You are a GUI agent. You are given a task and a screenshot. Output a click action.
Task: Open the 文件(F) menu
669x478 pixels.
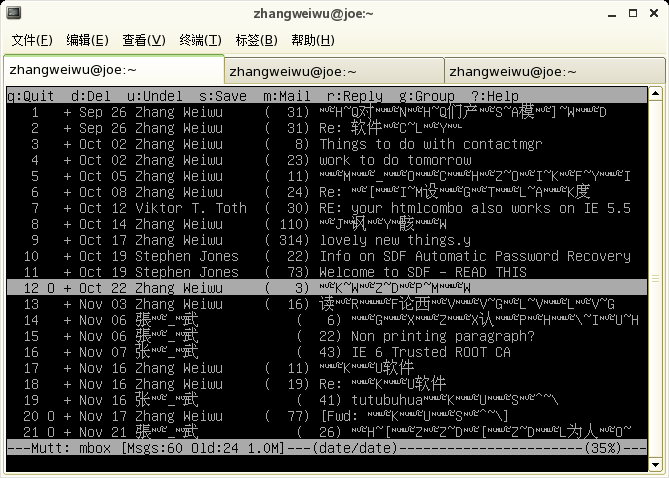click(32, 40)
